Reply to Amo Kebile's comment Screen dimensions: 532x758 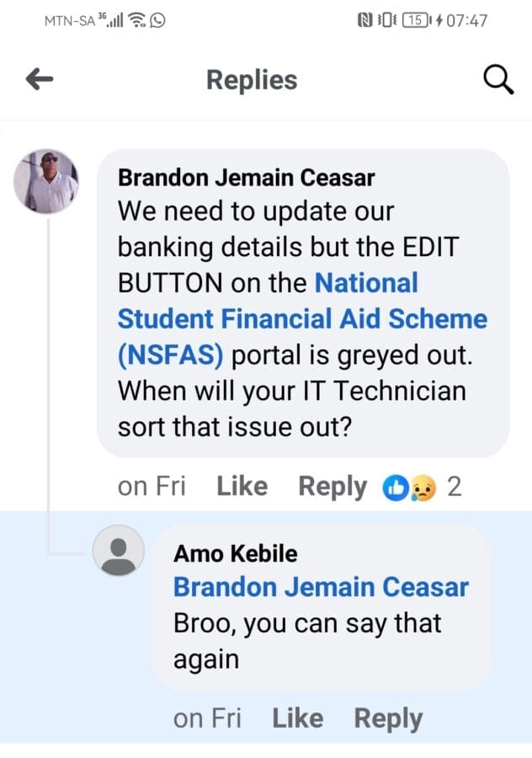point(389,719)
